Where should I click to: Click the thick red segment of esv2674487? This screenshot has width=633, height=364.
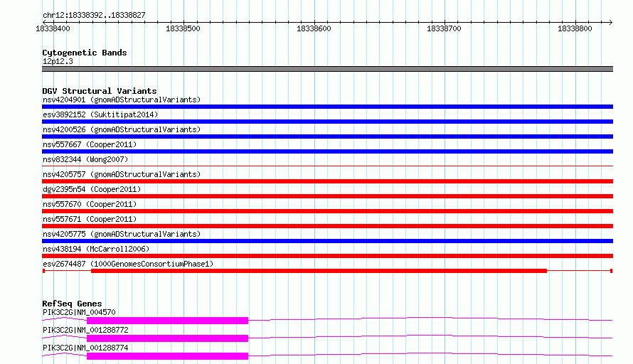pos(319,271)
